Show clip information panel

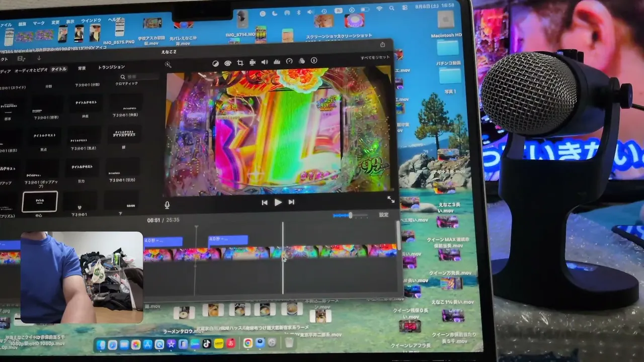click(314, 60)
